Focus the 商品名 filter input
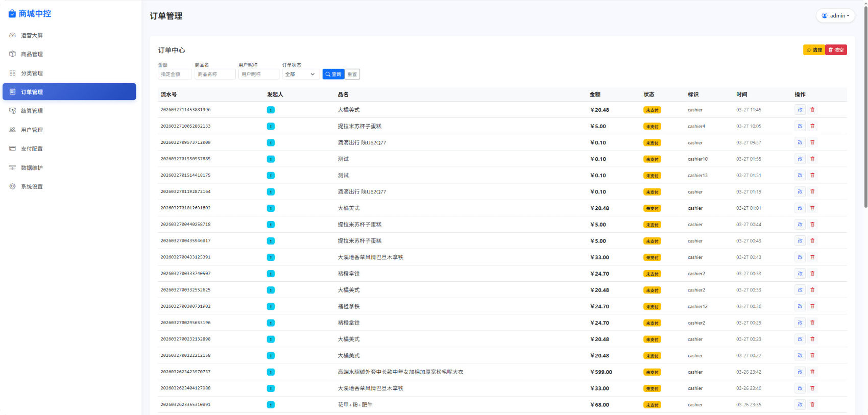 coord(215,74)
